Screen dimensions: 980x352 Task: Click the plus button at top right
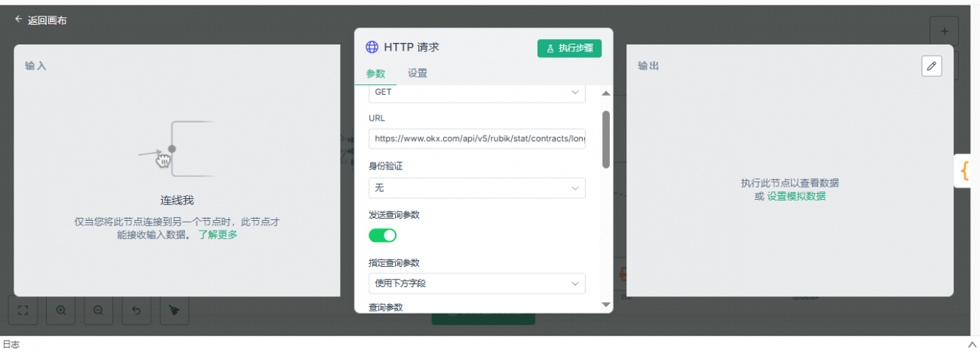coord(944,32)
